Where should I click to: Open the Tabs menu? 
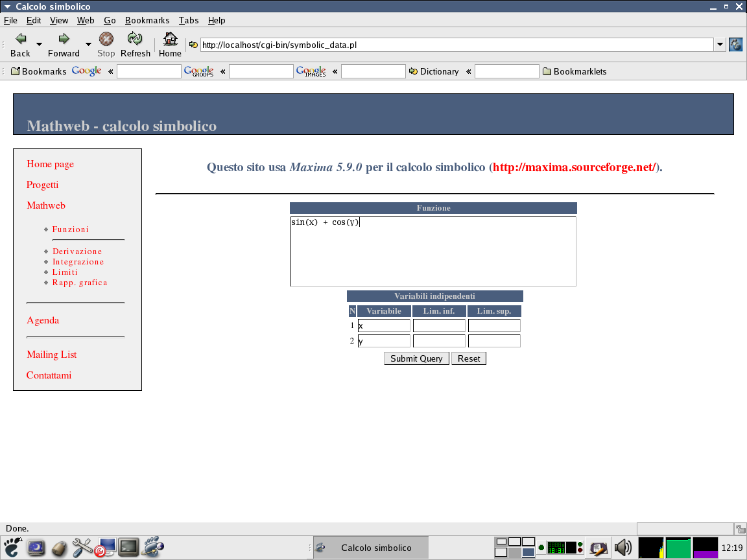[x=189, y=20]
